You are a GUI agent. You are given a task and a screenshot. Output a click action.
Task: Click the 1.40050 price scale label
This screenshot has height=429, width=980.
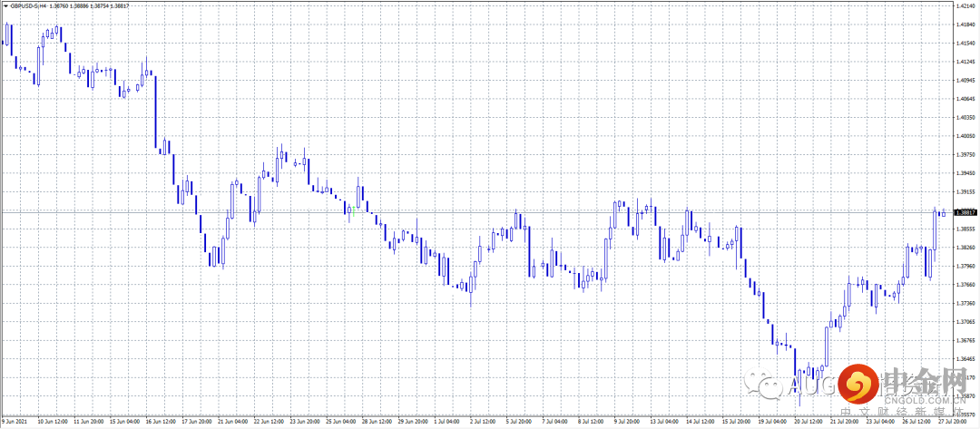tap(965, 136)
